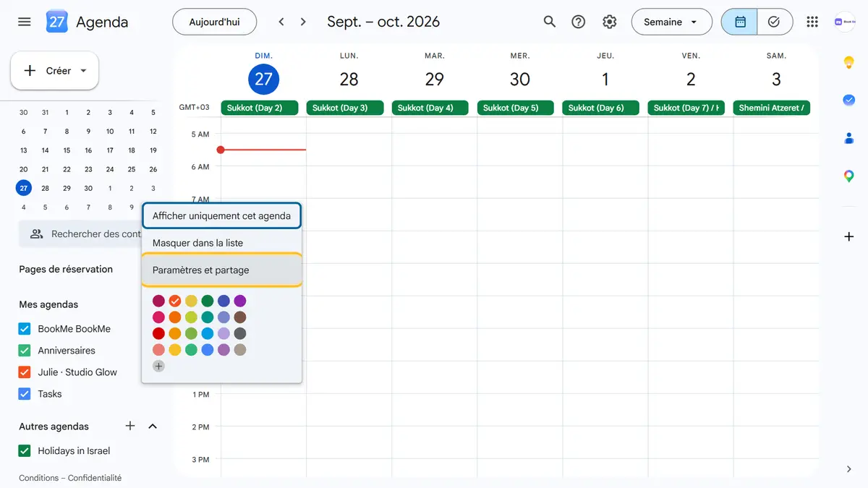Pick the checked tangerine color swatch
Image resolution: width=868 pixels, height=488 pixels.
(175, 301)
